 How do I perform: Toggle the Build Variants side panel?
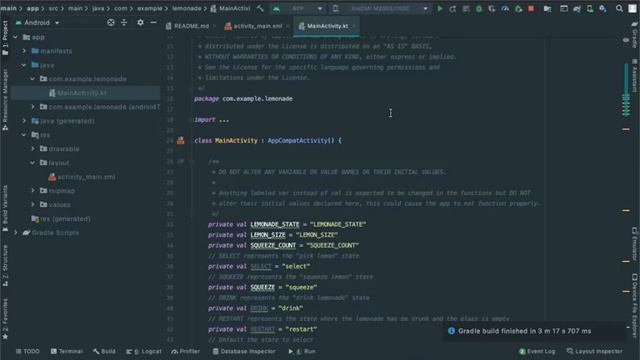coord(5,208)
